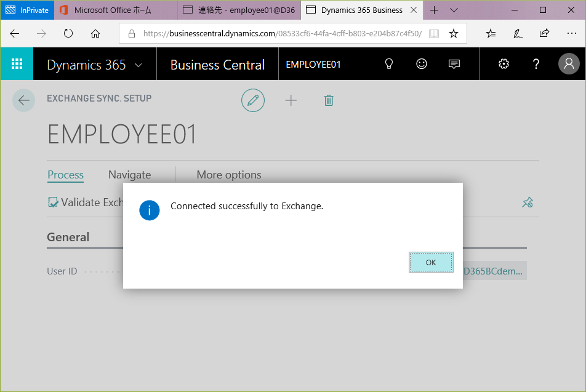Switch to the Process tab

65,175
